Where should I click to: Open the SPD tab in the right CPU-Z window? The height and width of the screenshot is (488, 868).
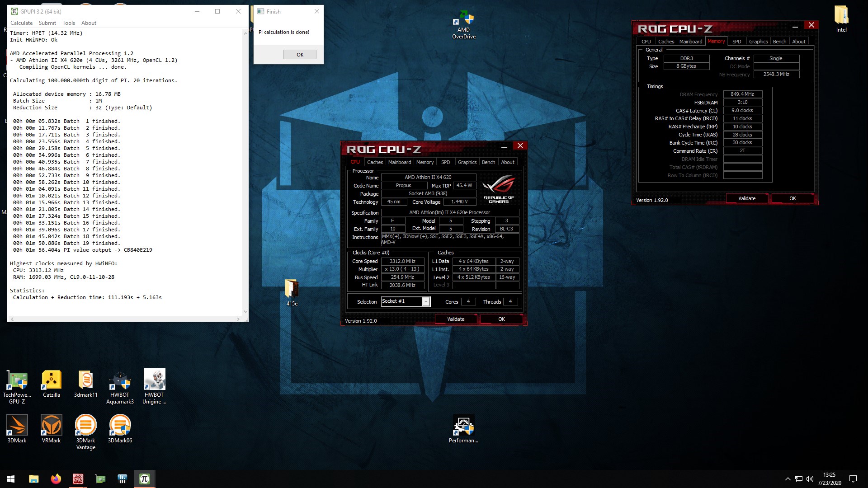click(736, 42)
